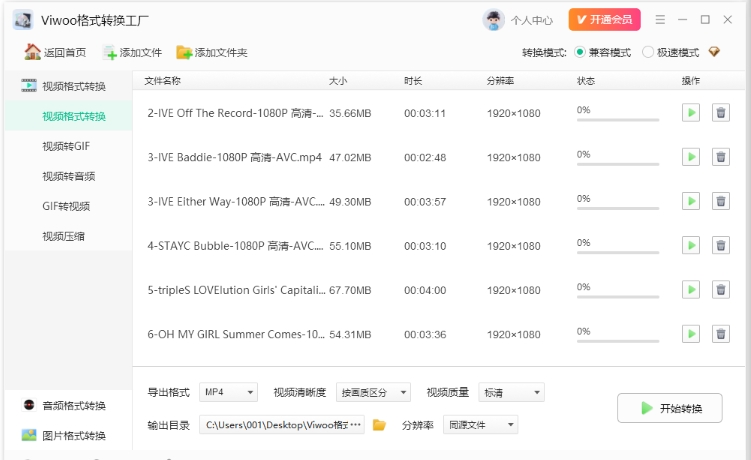Screen dimensions: 751x460
Task: Convert the IVE Off The Record file
Action: (x=691, y=113)
